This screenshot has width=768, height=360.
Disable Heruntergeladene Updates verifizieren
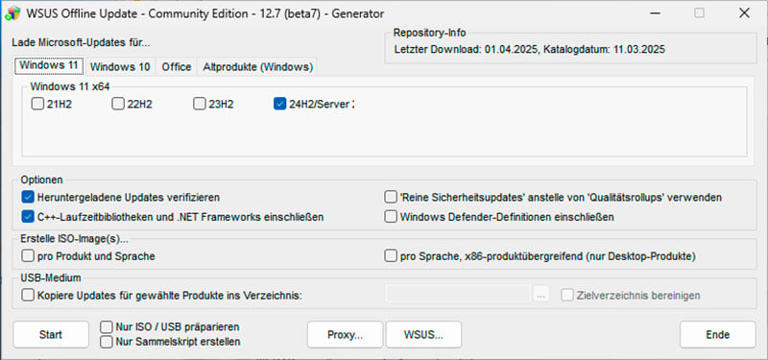27,197
